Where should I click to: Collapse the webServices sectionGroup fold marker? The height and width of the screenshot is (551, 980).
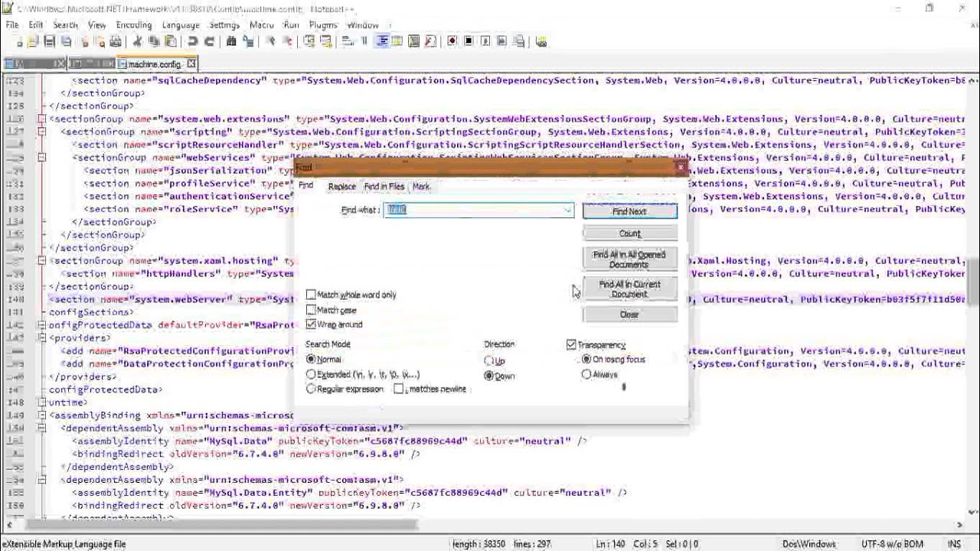click(42, 158)
